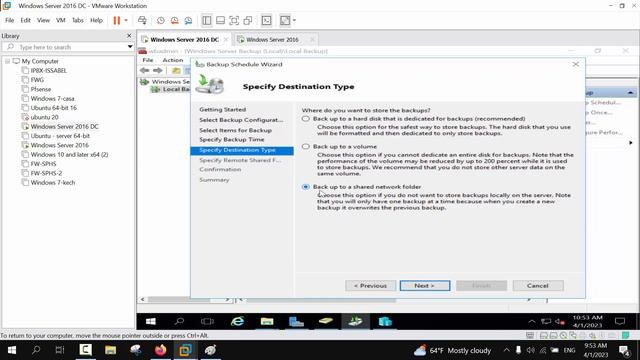This screenshot has height=360, width=640.
Task: Open the stretch display dropdown arrow
Action: 294,20
